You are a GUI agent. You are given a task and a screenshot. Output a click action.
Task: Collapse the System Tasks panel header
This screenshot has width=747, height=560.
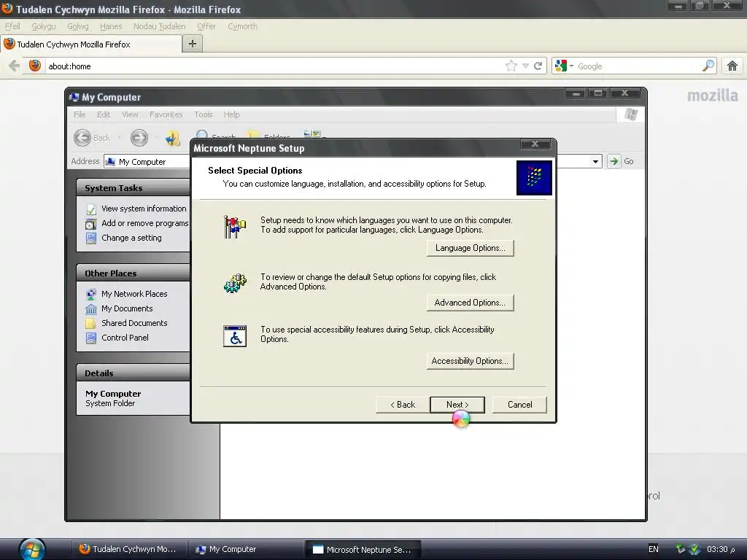coord(133,187)
